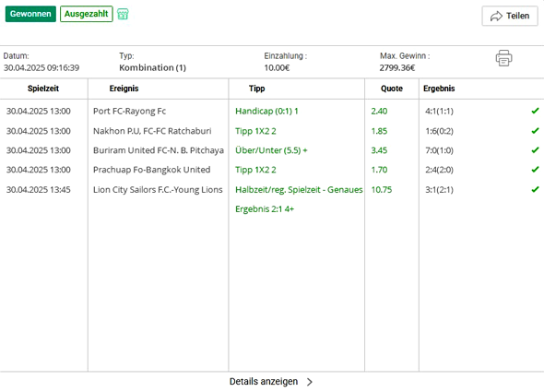Click the bet date 30.04.2025 09:16:39
This screenshot has width=544, height=392.
click(x=41, y=67)
